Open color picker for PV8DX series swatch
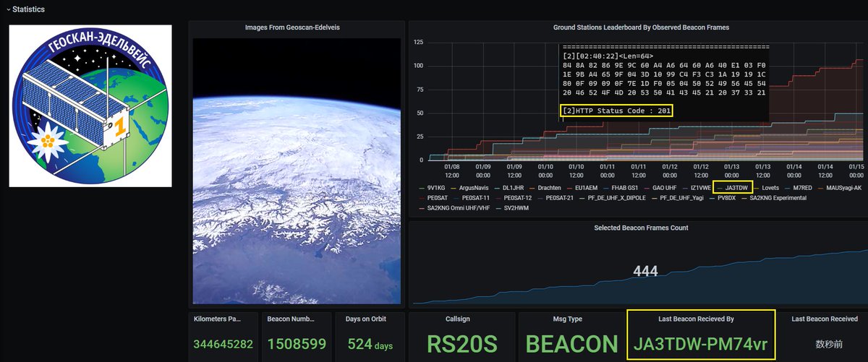This screenshot has height=362, width=868. coord(713,198)
